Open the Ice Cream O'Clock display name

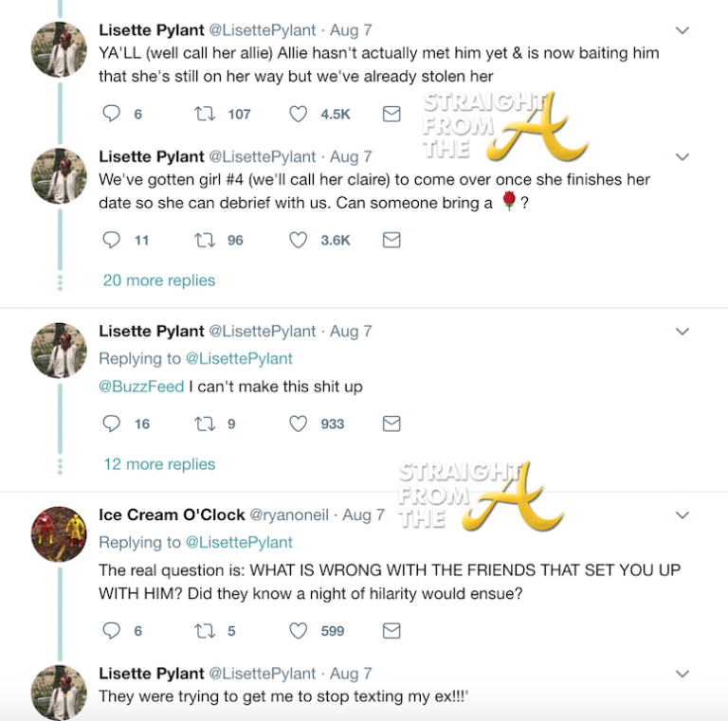tap(170, 515)
